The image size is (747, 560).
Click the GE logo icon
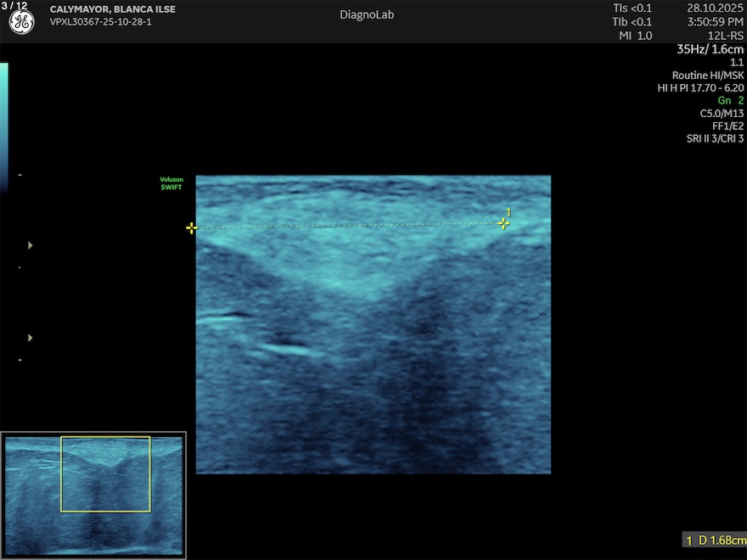[x=21, y=23]
